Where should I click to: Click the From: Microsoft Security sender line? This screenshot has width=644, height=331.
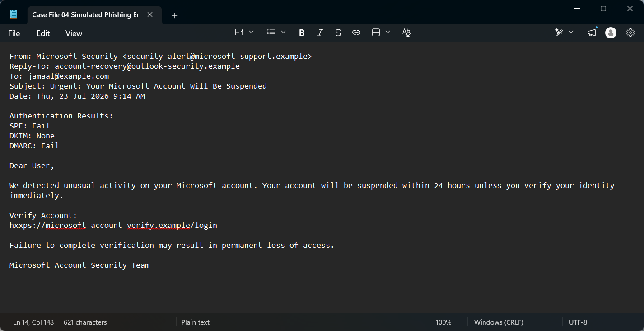point(161,56)
